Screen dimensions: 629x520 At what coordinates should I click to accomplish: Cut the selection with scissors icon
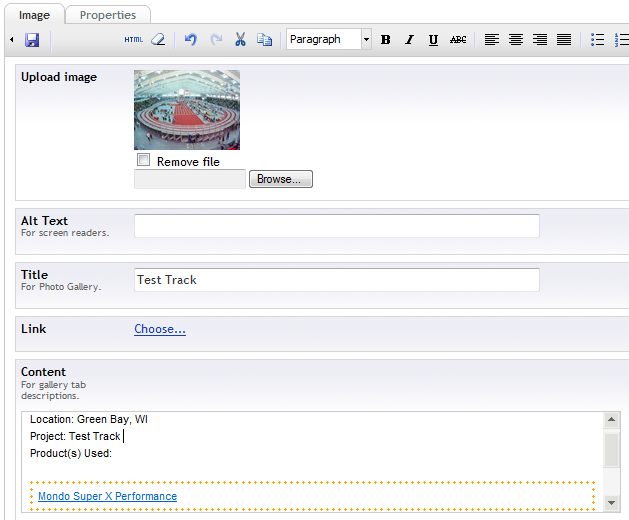tap(240, 39)
